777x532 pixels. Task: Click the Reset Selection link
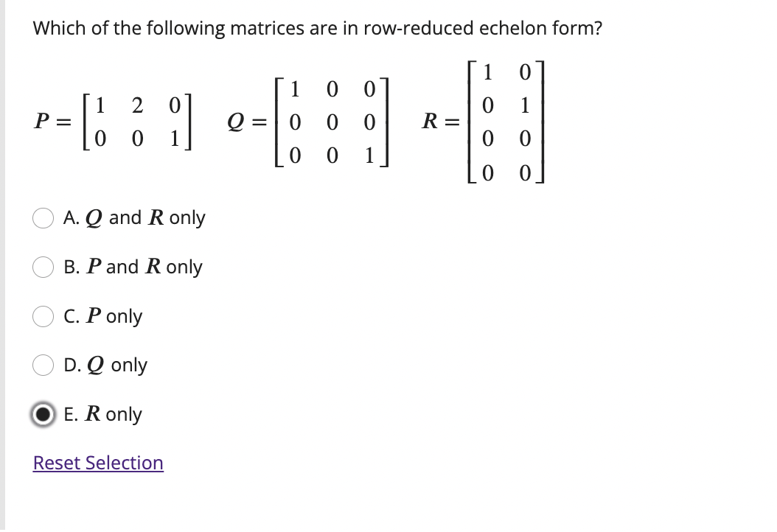click(97, 463)
